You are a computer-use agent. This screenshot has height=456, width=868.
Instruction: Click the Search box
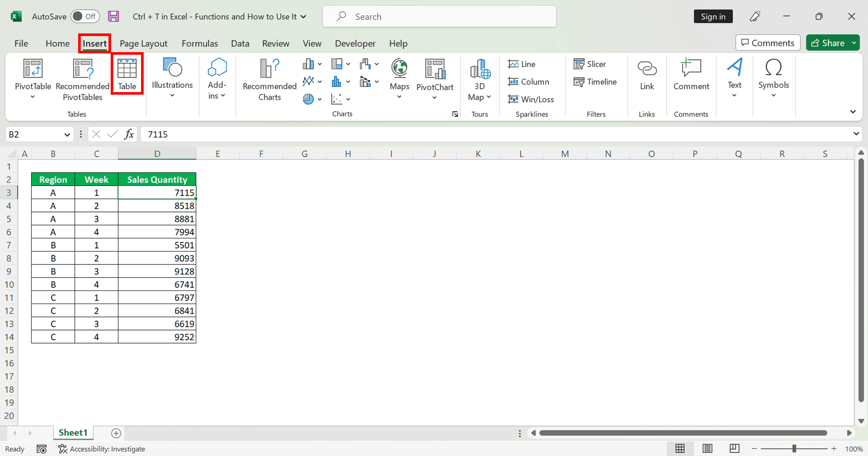439,17
